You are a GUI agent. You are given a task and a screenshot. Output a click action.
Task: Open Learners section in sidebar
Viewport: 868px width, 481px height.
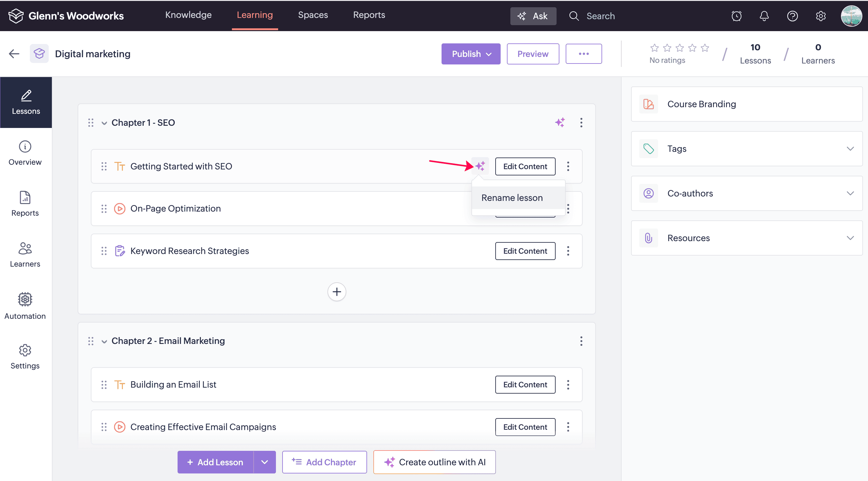coord(25,254)
